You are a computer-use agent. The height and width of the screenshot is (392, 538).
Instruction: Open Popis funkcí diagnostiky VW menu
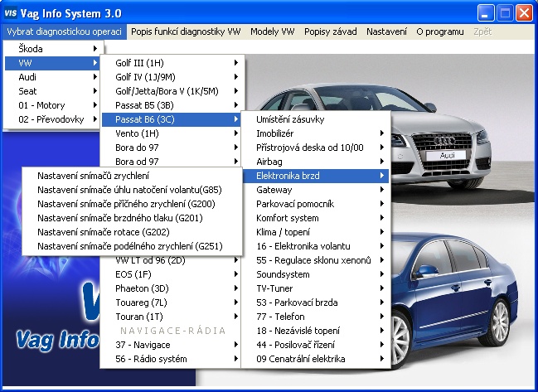pos(186,31)
